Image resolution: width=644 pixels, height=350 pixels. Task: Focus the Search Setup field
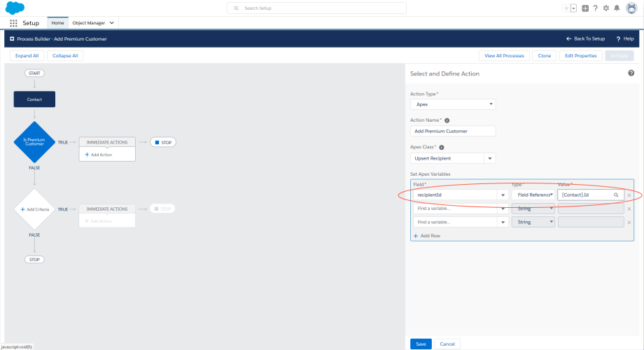(316, 8)
